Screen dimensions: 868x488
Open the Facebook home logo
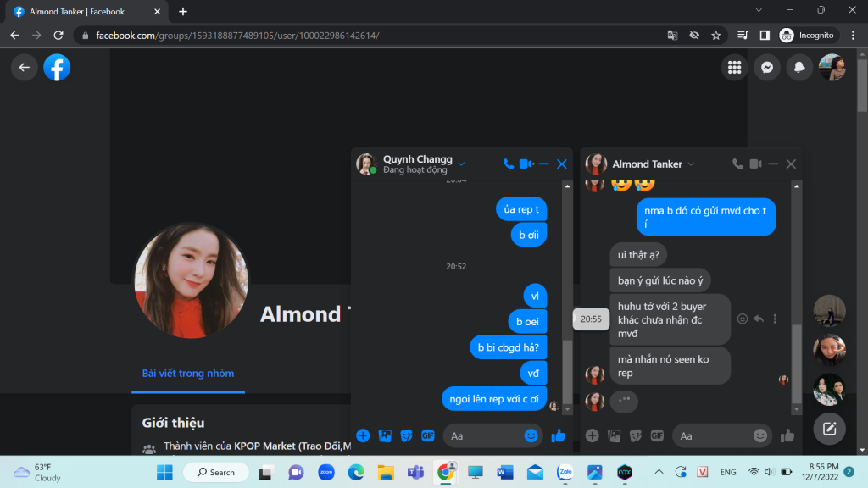(x=57, y=68)
